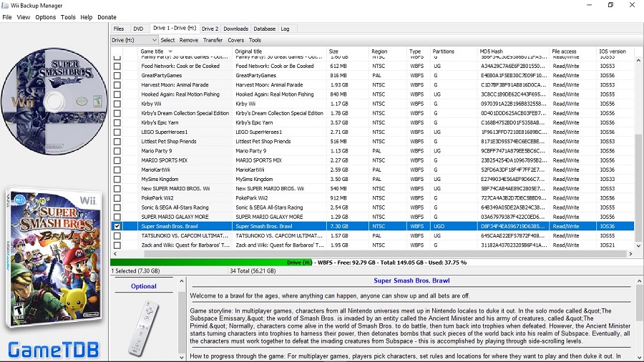This screenshot has height=362, width=644.
Task: Click the GameTDB logo
Action: point(54,350)
